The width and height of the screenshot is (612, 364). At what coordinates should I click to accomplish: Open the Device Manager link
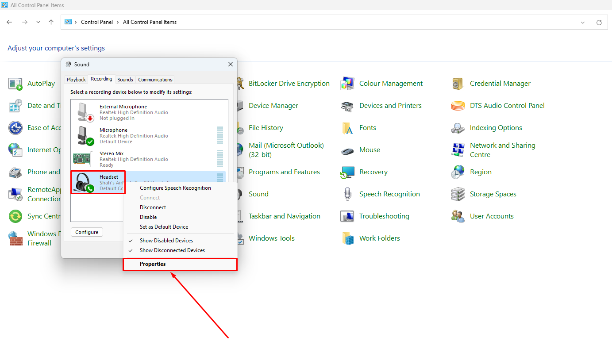tap(273, 106)
